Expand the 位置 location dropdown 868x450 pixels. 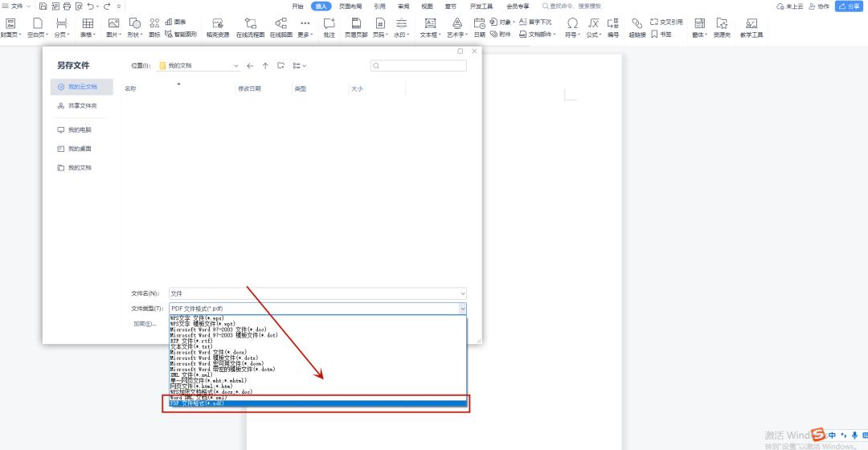(235, 66)
